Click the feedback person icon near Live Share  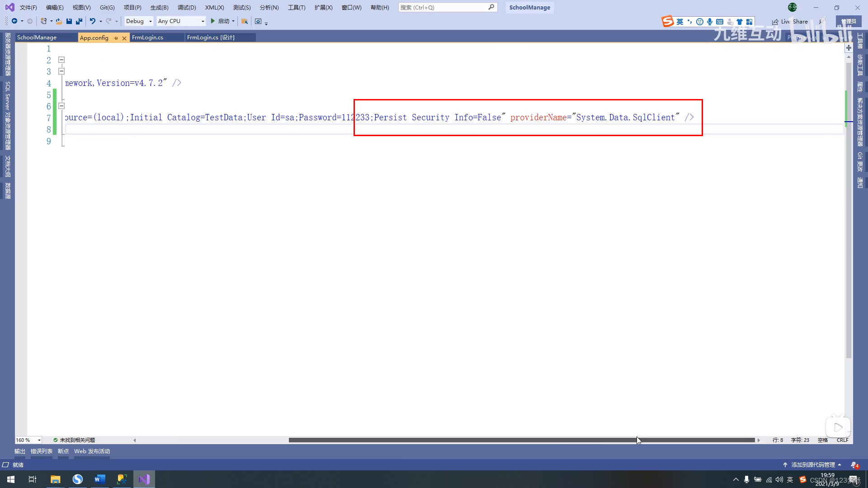(x=821, y=21)
